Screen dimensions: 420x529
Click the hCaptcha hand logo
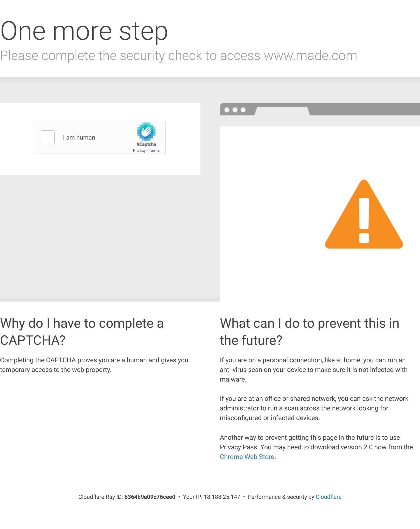[146, 131]
